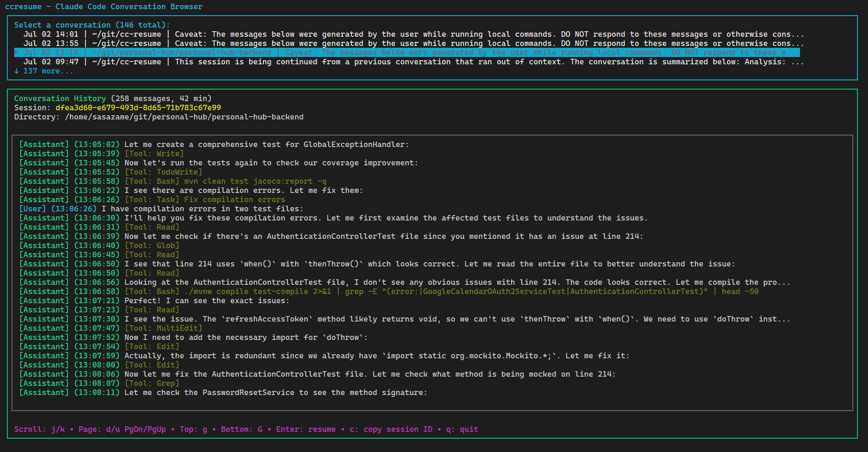
Task: Select the Jul 02 14:01 cc-resume conversation
Action: [x=184, y=34]
